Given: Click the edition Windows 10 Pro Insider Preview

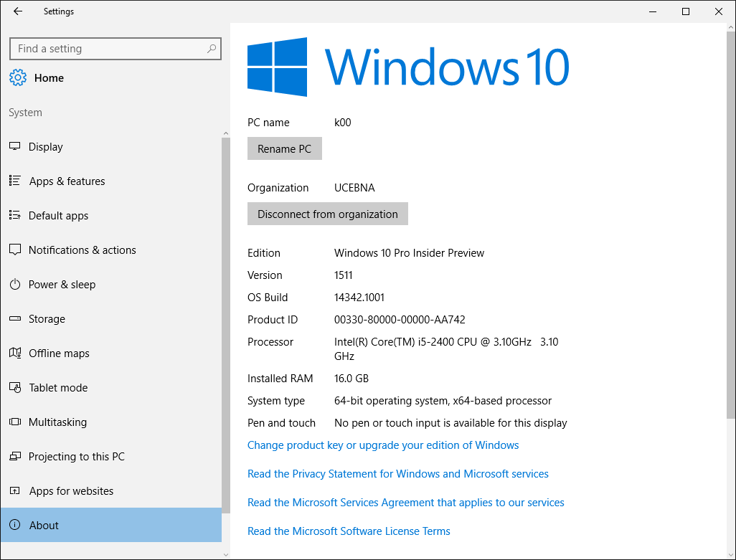Looking at the screenshot, I should click(x=409, y=253).
